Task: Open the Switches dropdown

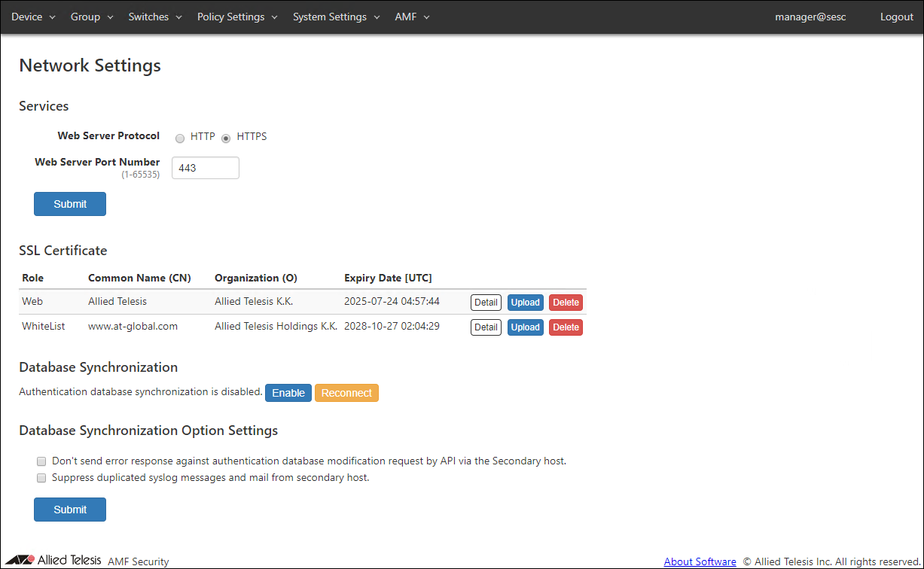Action: (x=155, y=17)
